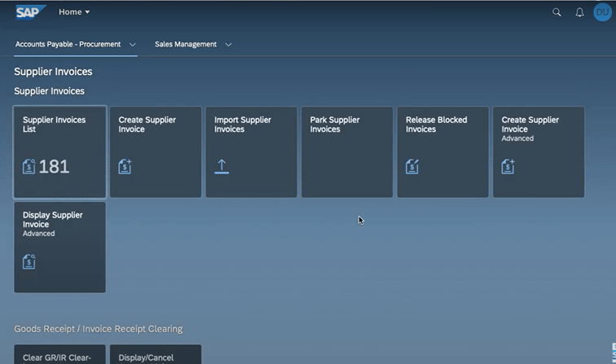Click the SAP logo
The width and height of the screenshot is (616, 364).
(31, 12)
